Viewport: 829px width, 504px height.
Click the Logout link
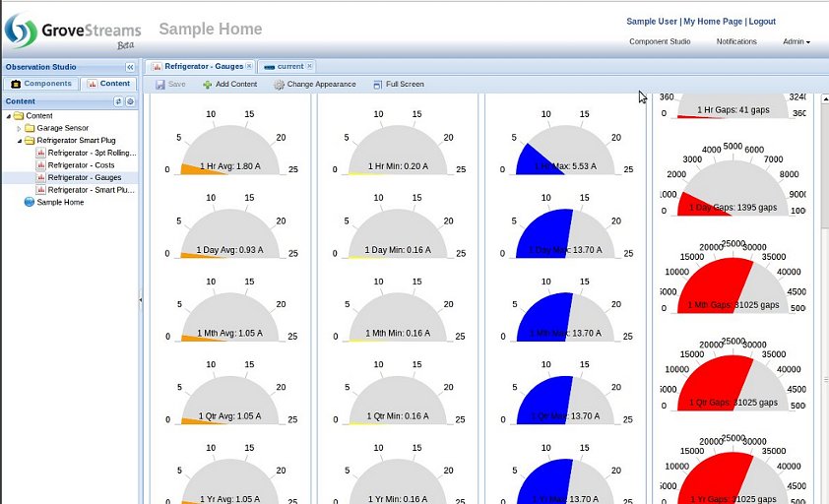(761, 21)
